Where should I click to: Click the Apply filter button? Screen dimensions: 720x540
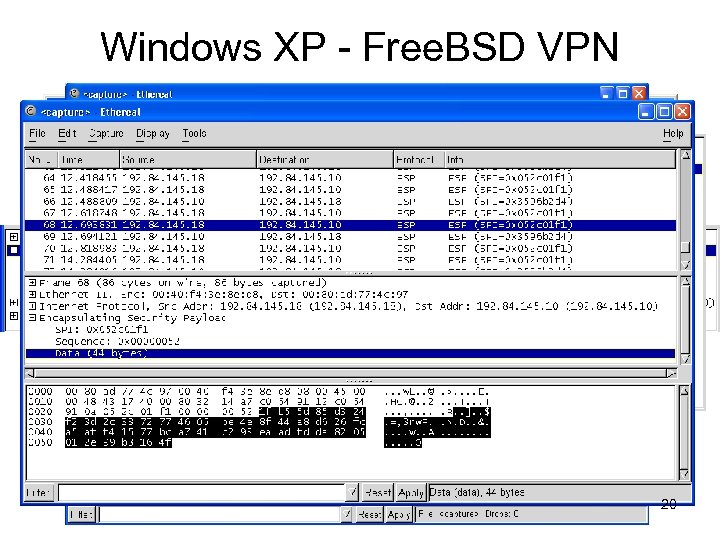click(411, 493)
